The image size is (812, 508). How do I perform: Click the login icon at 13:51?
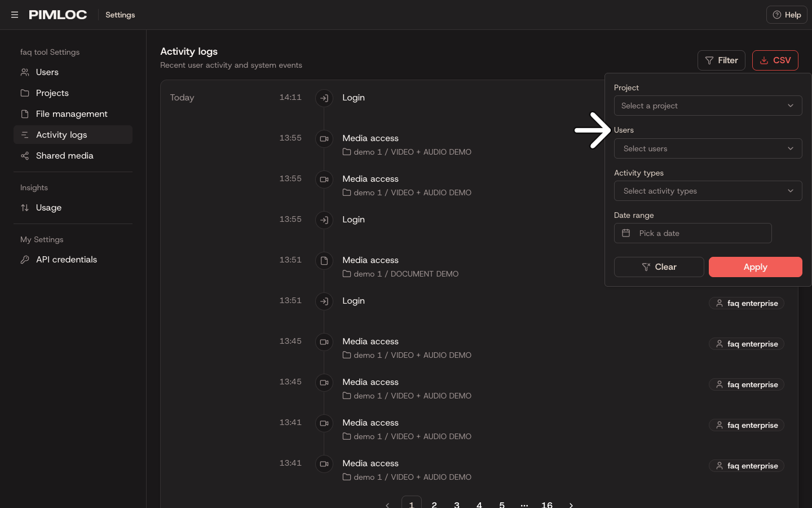pyautogui.click(x=324, y=301)
